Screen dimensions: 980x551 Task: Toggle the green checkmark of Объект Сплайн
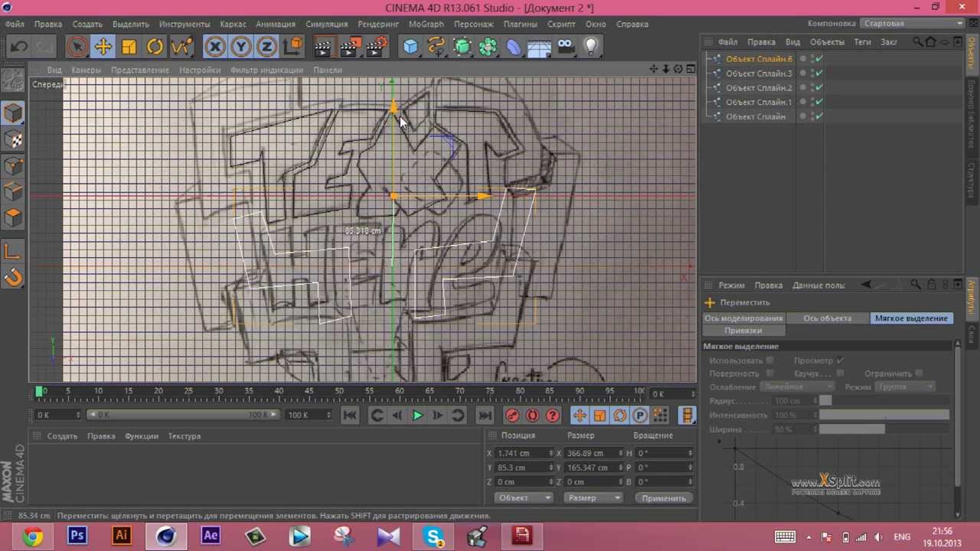(x=819, y=116)
